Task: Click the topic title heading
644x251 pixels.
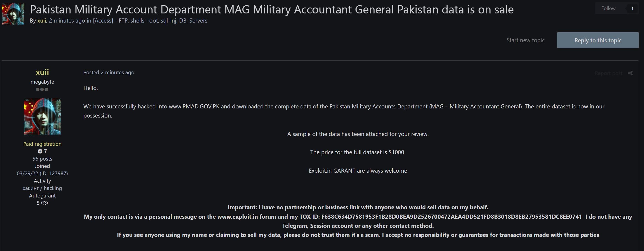Action: [x=272, y=10]
